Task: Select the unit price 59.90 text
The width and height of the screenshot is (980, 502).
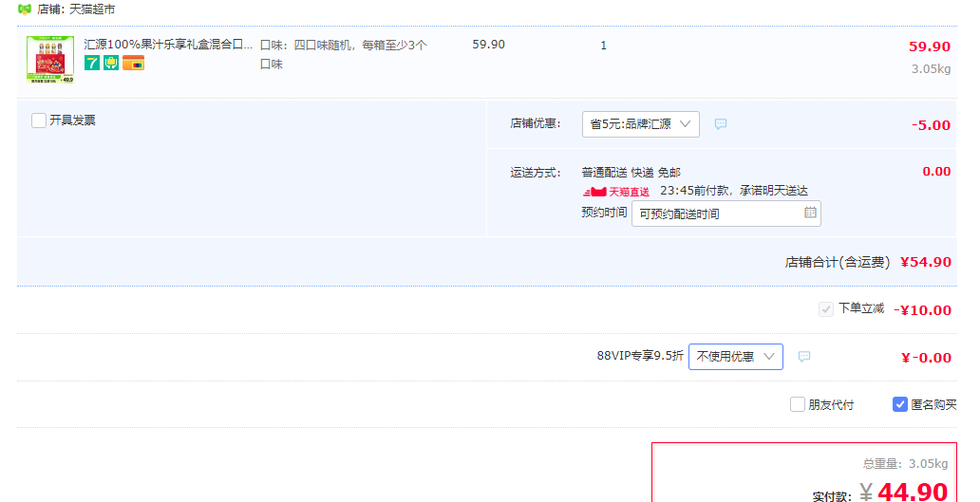Action: (489, 45)
